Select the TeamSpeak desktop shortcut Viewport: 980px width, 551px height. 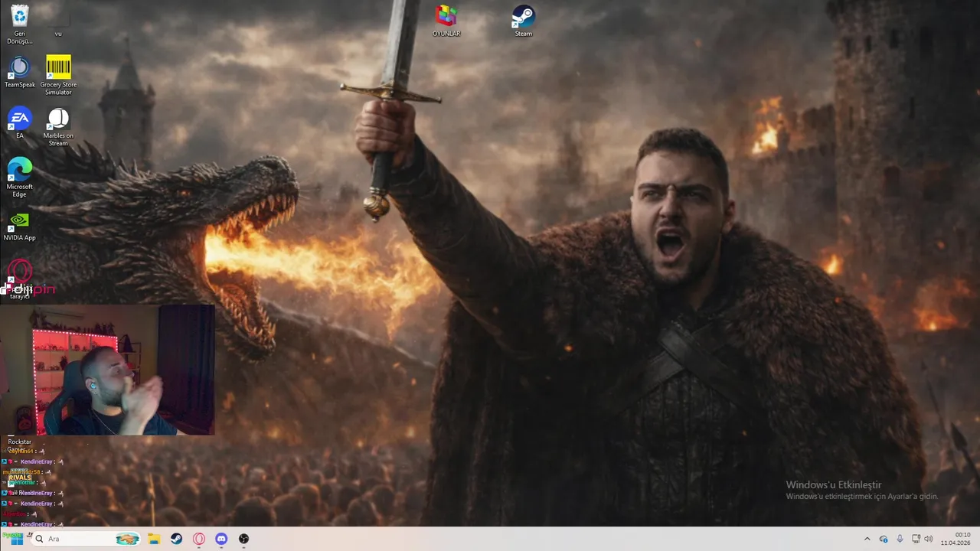[19, 72]
